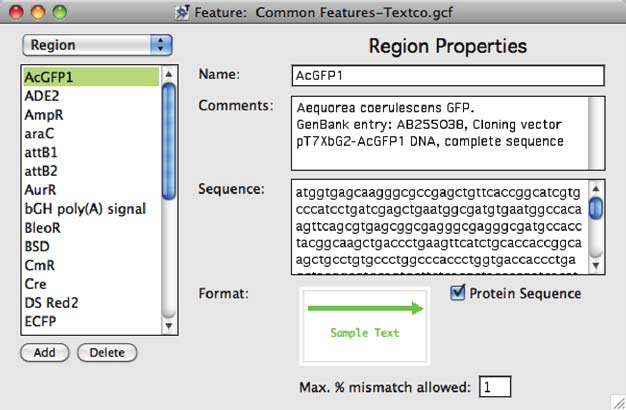Click the Add button
Screen dimensions: 626x410
45,353
